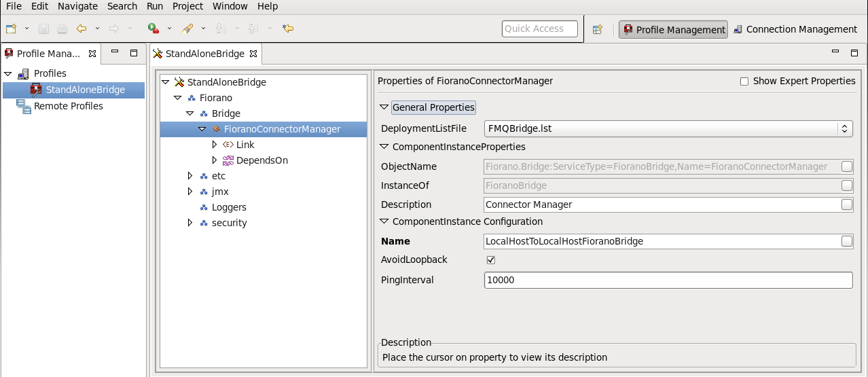Click the Last Edit Location icon
The image size is (868, 377).
click(288, 29)
